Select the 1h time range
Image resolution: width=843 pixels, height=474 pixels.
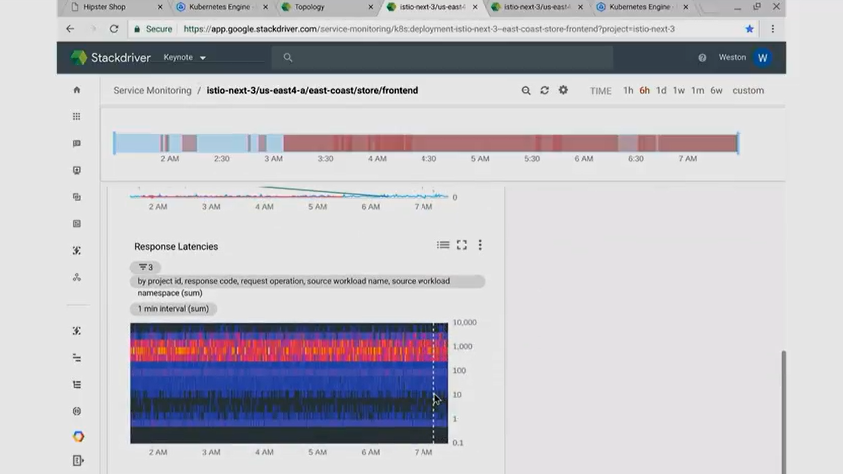coord(628,91)
